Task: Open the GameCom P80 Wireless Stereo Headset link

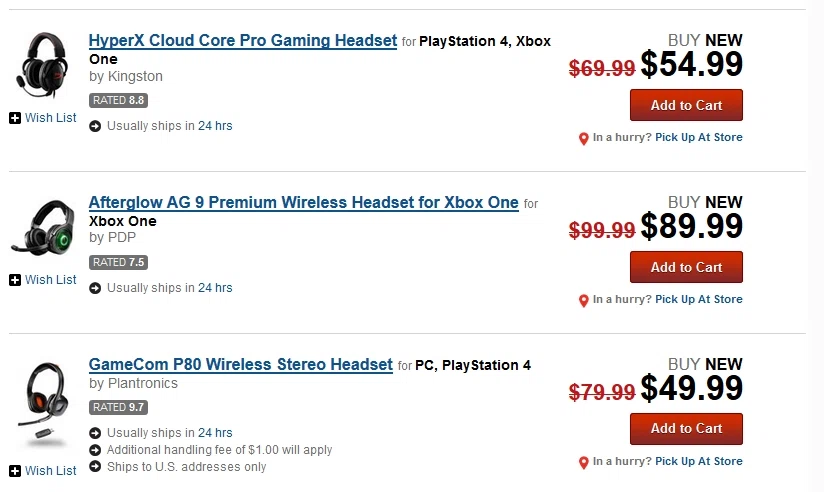Action: point(241,364)
